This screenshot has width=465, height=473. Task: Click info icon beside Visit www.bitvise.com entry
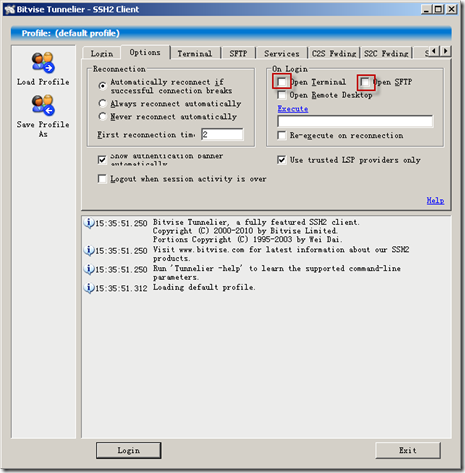click(x=89, y=250)
